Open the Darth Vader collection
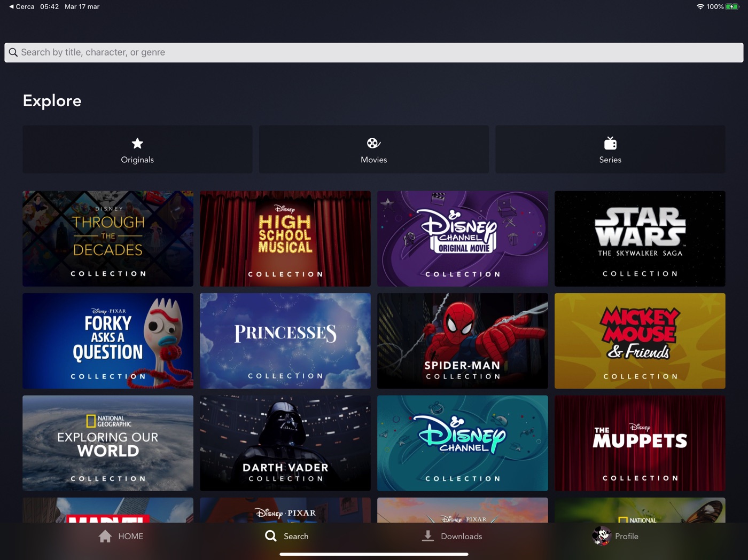Screen dimensions: 748x560 (285, 443)
